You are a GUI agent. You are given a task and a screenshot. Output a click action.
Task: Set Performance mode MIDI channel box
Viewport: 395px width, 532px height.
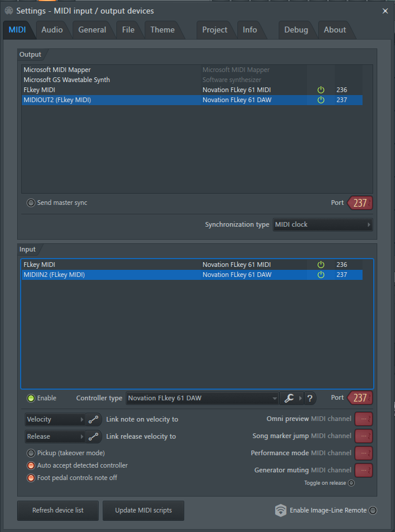click(364, 453)
